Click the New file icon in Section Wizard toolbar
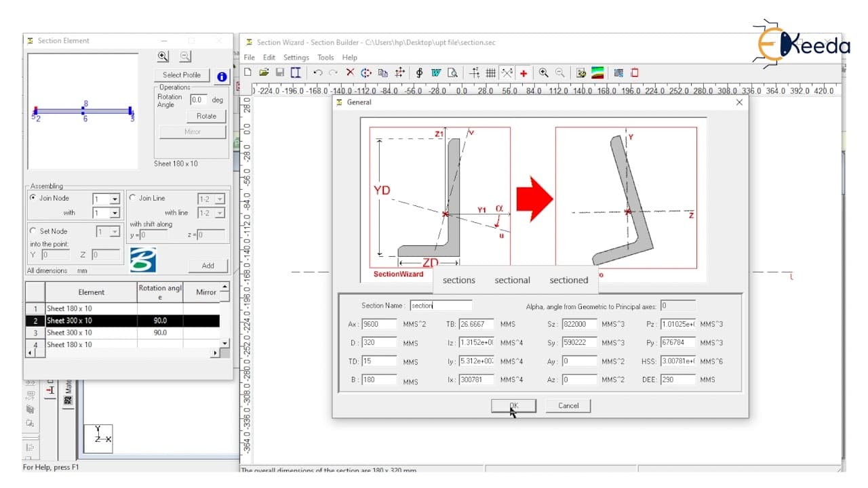Screen dimensions: 868x488 pos(248,73)
